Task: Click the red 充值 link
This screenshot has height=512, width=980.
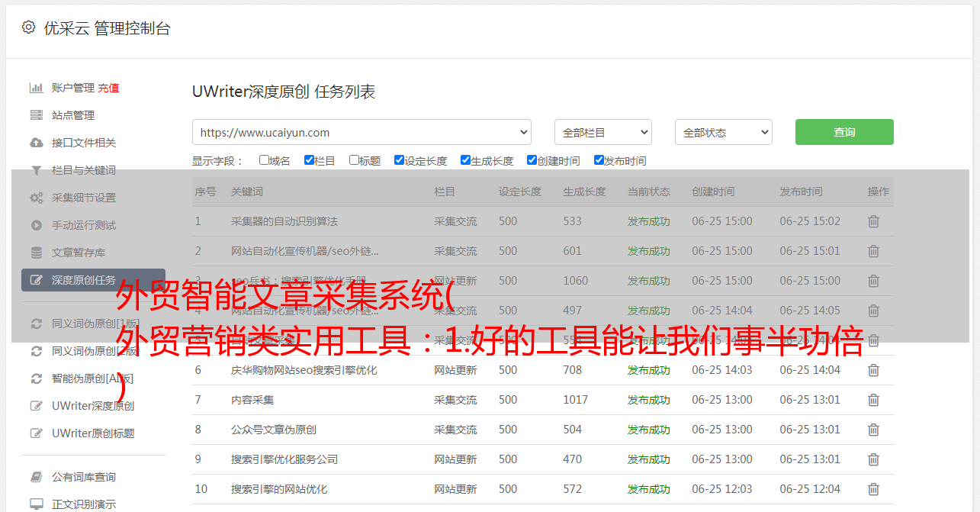Action: pos(108,88)
